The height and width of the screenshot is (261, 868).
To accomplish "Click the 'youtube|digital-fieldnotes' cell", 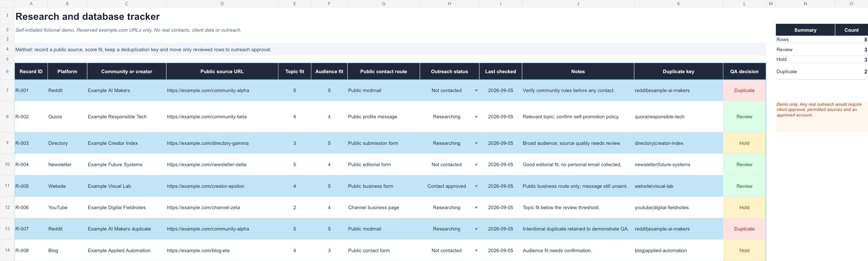I will [x=678, y=208].
